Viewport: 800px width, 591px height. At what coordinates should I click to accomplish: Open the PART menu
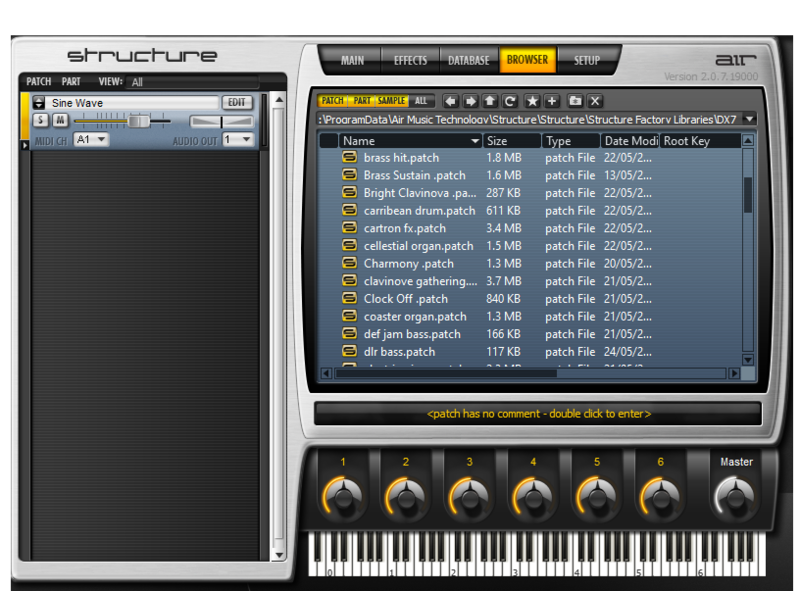click(71, 82)
